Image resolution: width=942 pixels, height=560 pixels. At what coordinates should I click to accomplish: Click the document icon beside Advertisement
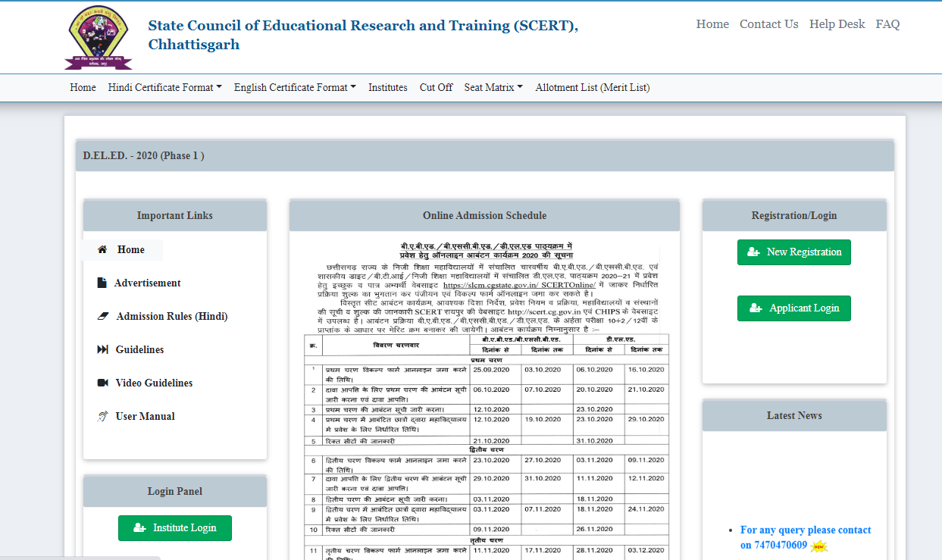[102, 283]
